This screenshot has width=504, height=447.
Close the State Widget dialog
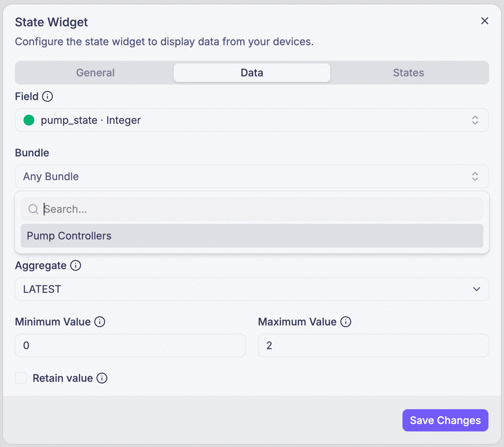point(485,21)
